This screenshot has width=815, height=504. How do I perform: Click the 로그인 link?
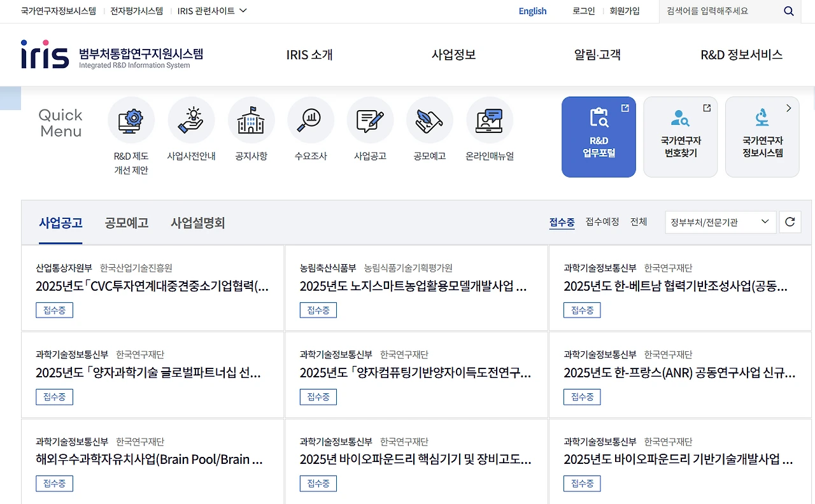583,11
